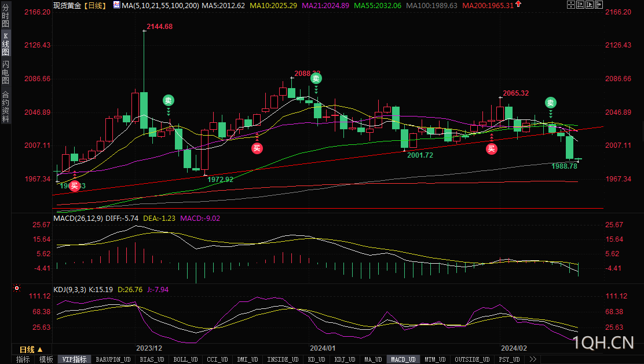
Task: Click the red 买 marker near 1972.92
Action: [257, 148]
